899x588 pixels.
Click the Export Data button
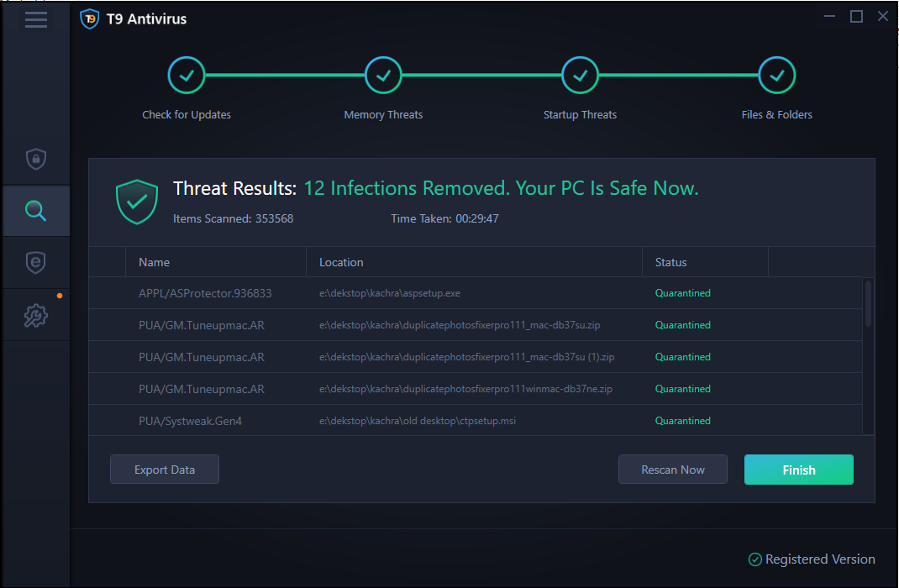tap(164, 469)
